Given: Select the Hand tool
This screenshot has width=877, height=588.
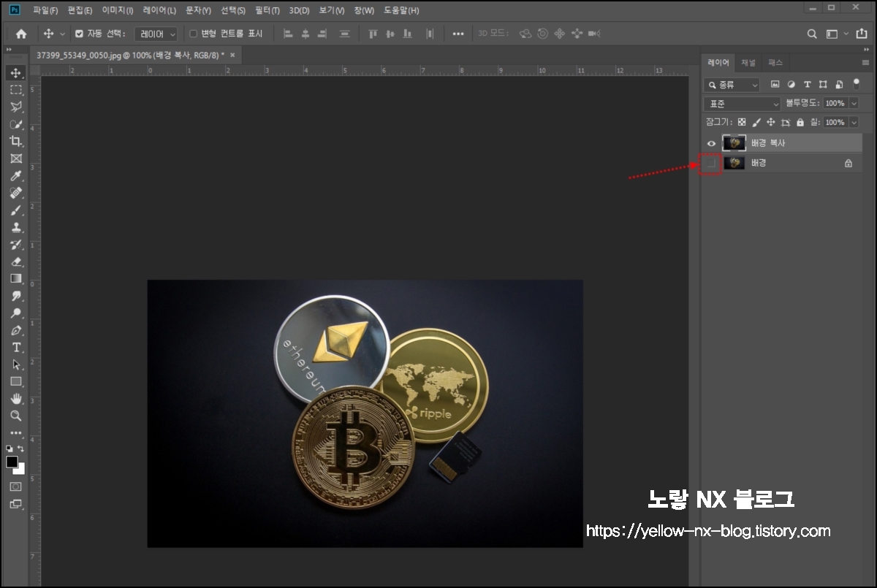Looking at the screenshot, I should pyautogui.click(x=16, y=399).
